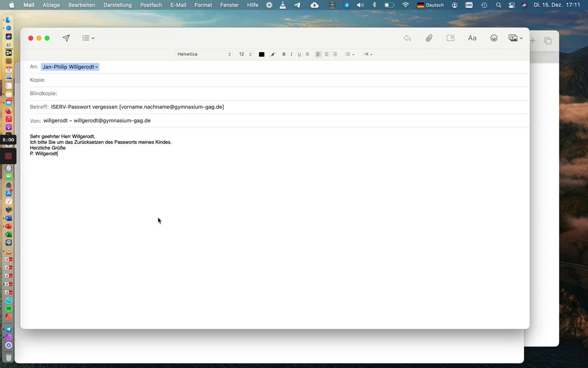Open the Jan-Philip Willgerodt recipient chevron menu

pos(96,67)
